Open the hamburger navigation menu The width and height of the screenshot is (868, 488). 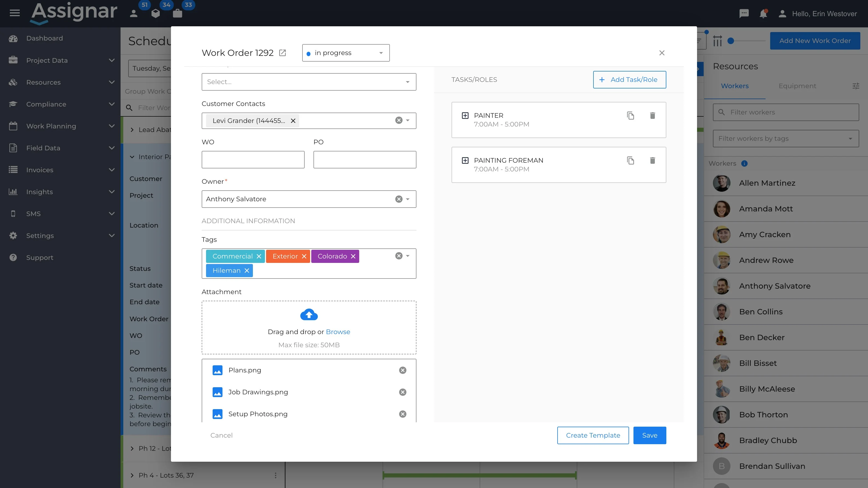[x=15, y=13]
